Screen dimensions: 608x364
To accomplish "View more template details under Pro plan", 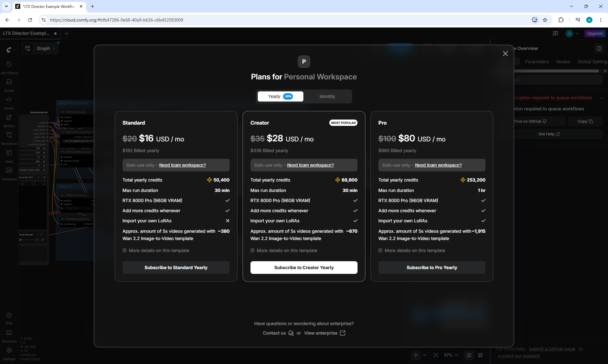I will click(412, 250).
